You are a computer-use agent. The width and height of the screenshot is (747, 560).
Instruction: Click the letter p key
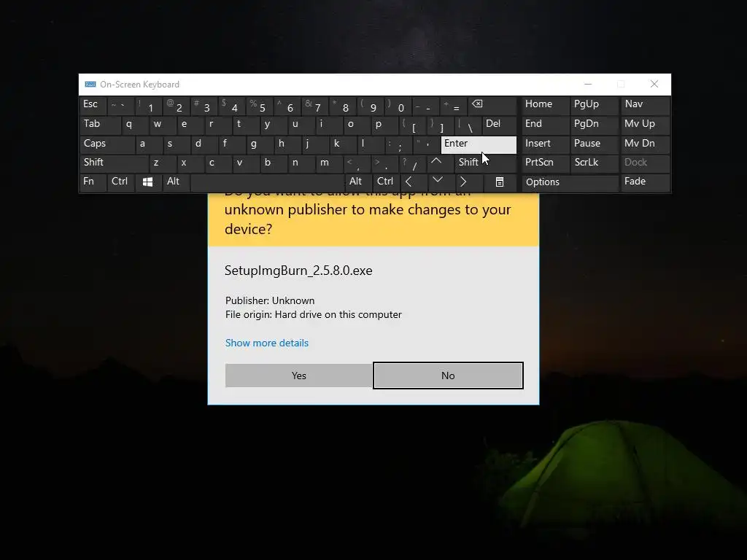384,125
